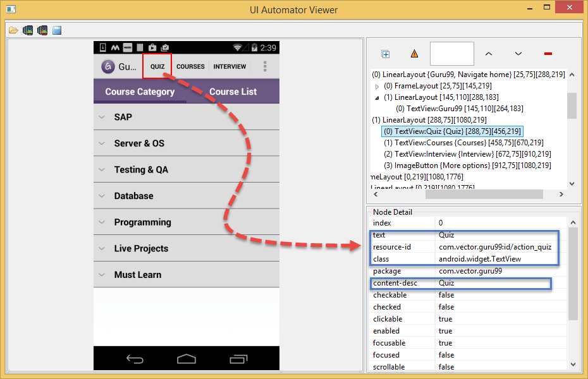Click in the search text box
588x379 pixels.
click(x=451, y=54)
